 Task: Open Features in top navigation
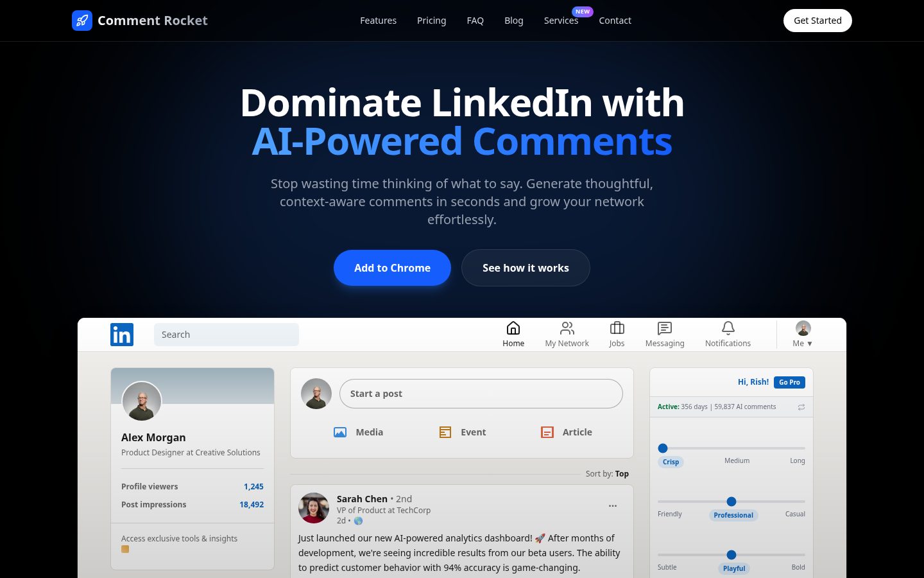tap(378, 21)
